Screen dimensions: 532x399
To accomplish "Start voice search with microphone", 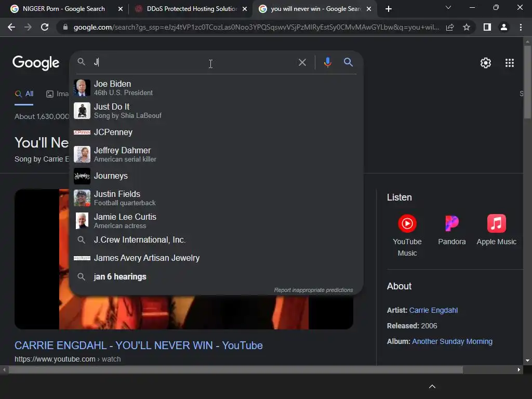I will (x=327, y=62).
